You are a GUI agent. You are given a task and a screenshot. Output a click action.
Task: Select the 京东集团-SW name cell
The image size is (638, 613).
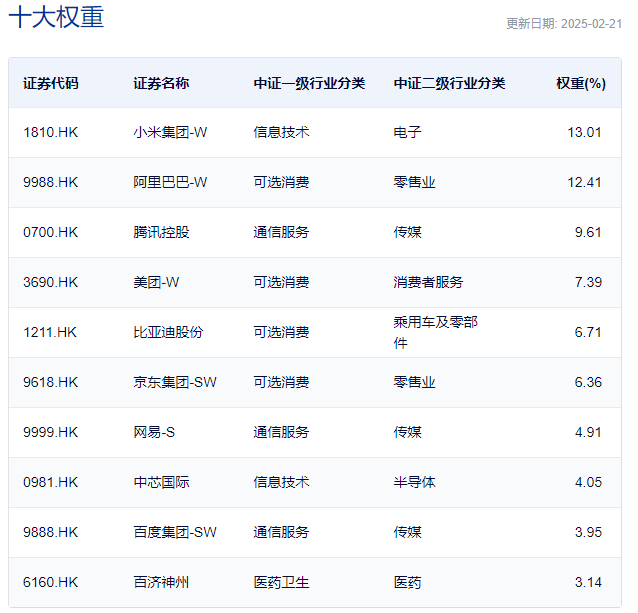point(175,382)
